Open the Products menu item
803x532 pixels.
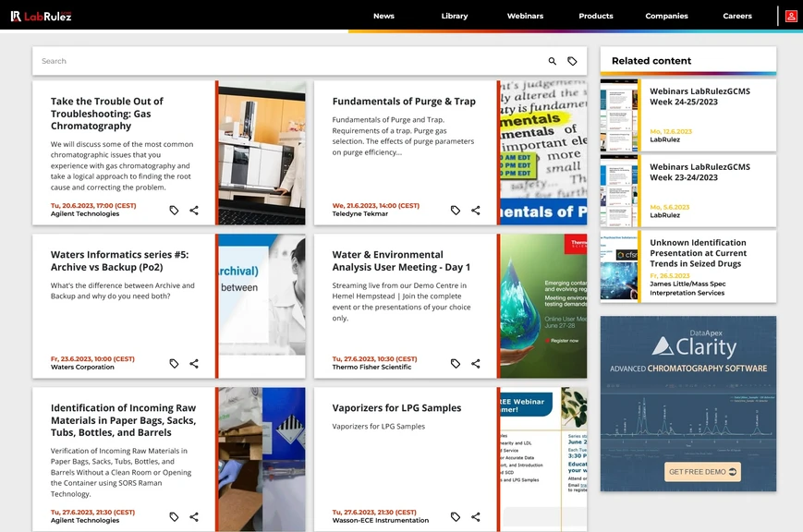click(x=596, y=16)
